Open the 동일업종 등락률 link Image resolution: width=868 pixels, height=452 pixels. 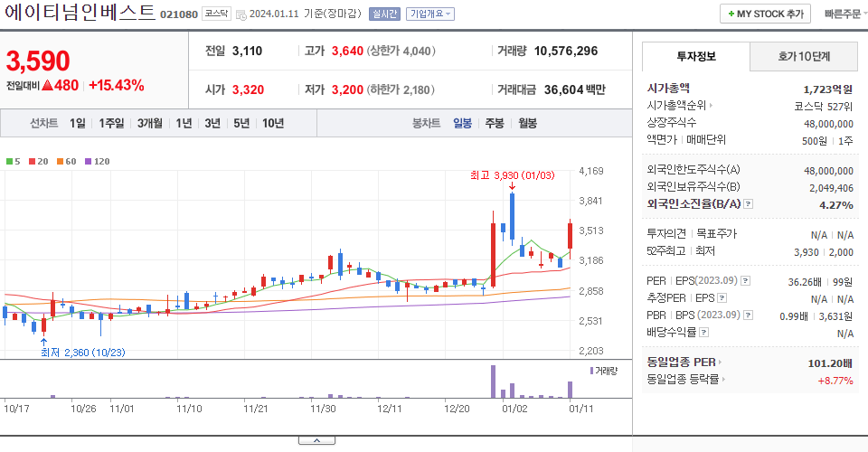[686, 380]
